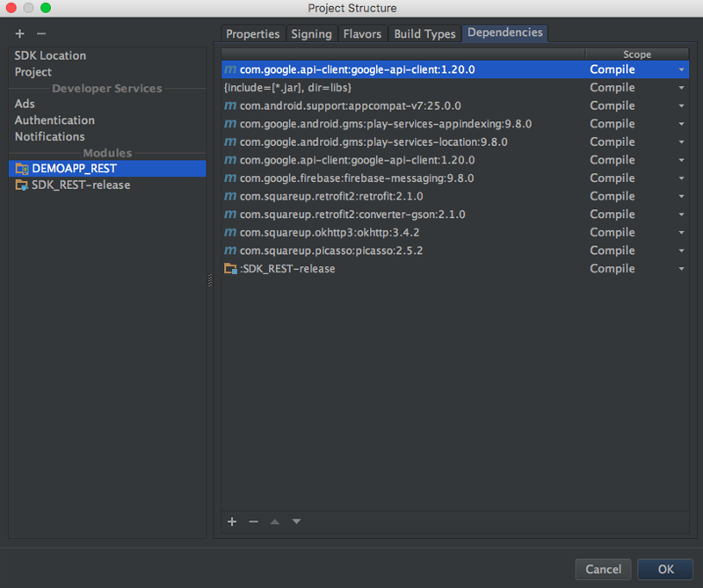Select the unhighlighted google-api-client:1.20.0 row's Maven icon

click(230, 160)
